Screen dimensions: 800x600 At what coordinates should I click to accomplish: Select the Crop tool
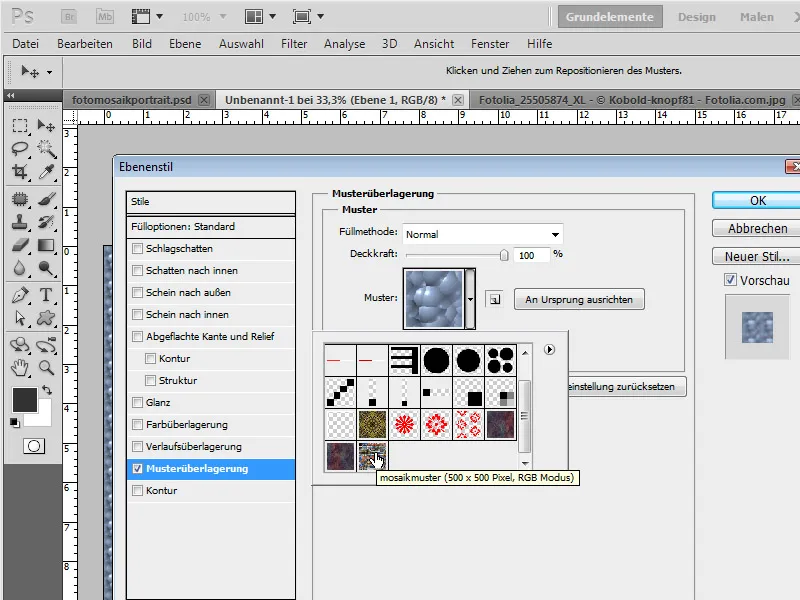[20, 172]
